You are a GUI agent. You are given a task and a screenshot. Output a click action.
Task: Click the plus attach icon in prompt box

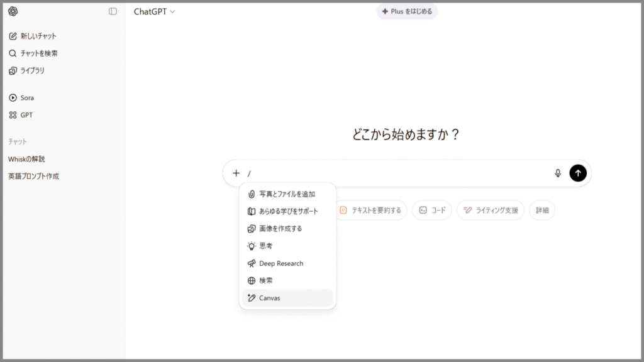[236, 173]
